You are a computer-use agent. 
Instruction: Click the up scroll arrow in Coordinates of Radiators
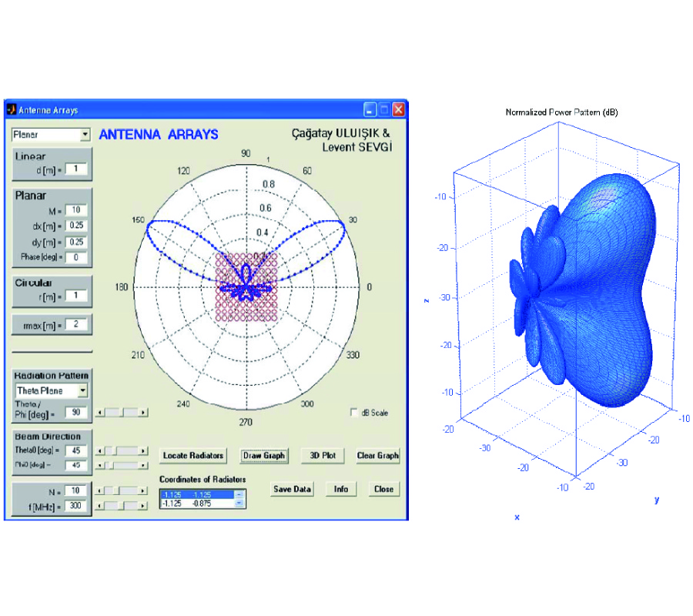(239, 494)
